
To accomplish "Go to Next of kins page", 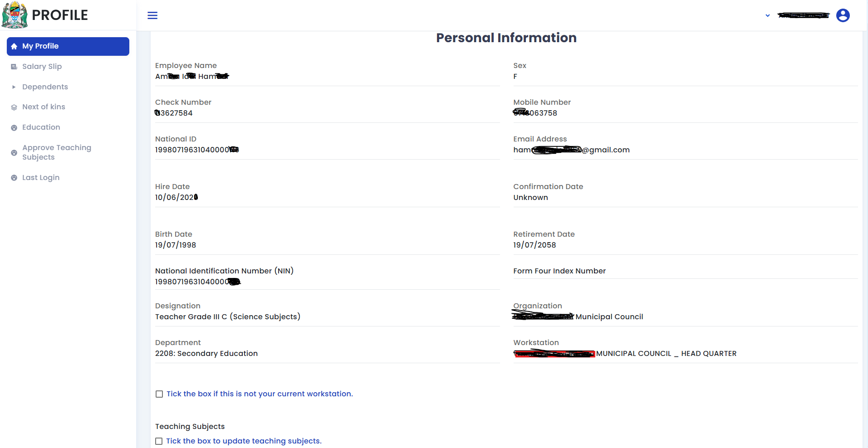I will (x=44, y=107).
